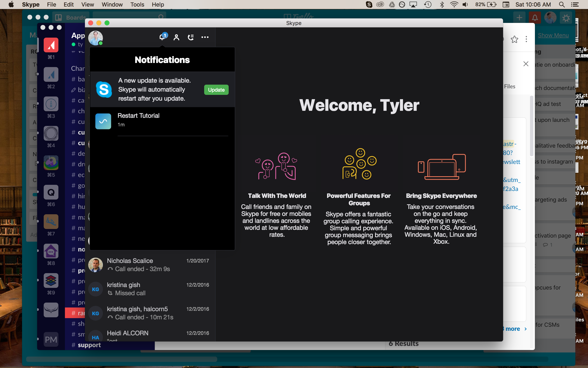The height and width of the screenshot is (368, 588).
Task: Click Trello horizontal scrollbar at bottom
Action: tap(121, 359)
